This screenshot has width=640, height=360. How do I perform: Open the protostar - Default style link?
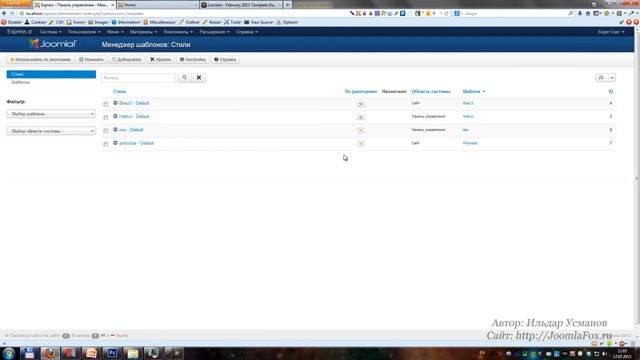coord(136,143)
